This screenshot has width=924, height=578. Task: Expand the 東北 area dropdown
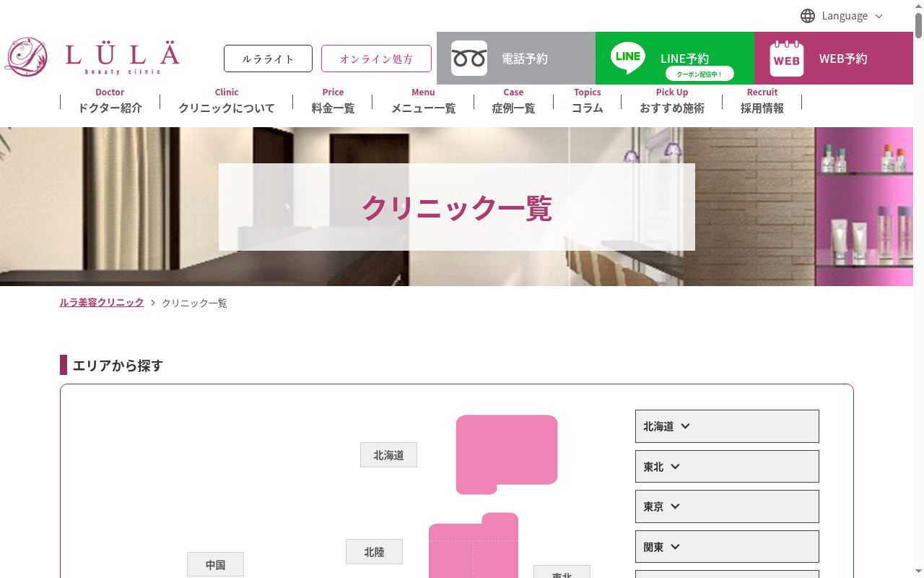click(x=727, y=467)
